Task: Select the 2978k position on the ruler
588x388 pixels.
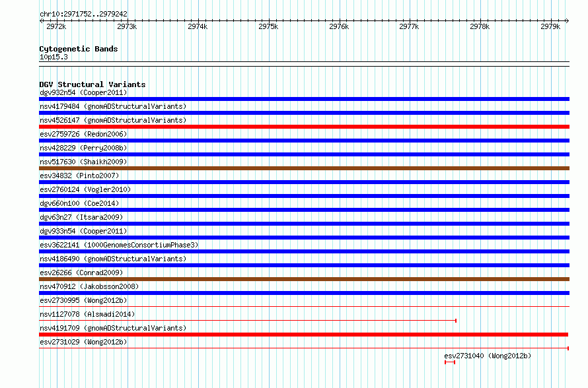Action: 480,26
